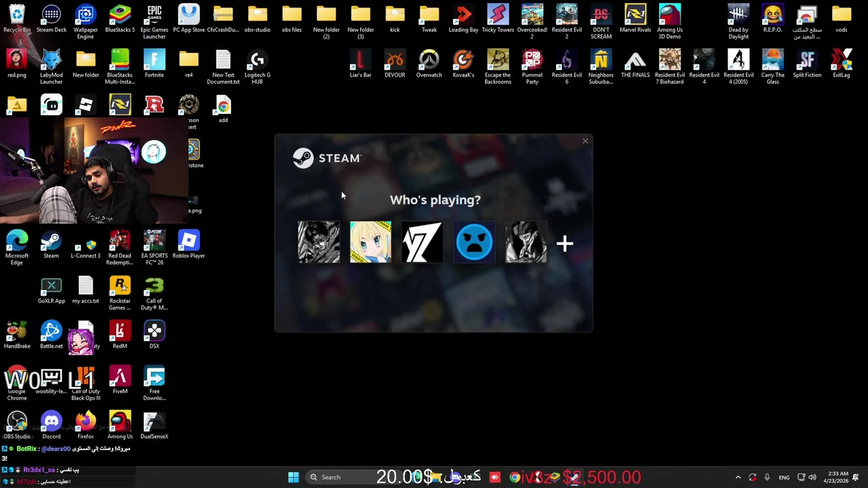Viewport: 868px width, 488px height.
Task: Expand hidden system tray icons chevron
Action: 738,477
